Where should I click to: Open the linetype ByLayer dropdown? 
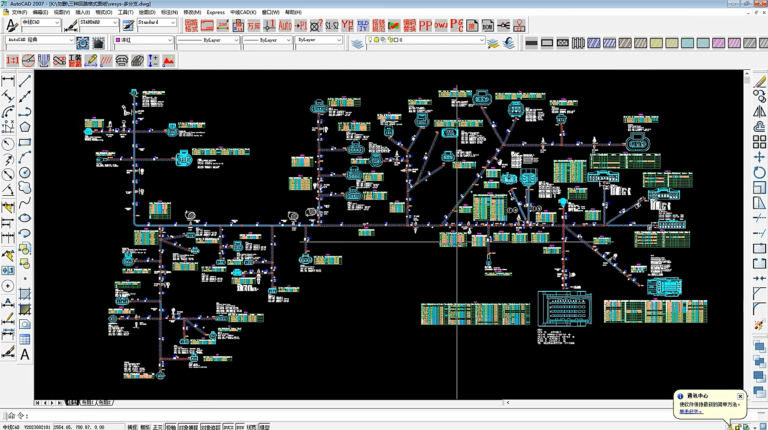pos(208,40)
